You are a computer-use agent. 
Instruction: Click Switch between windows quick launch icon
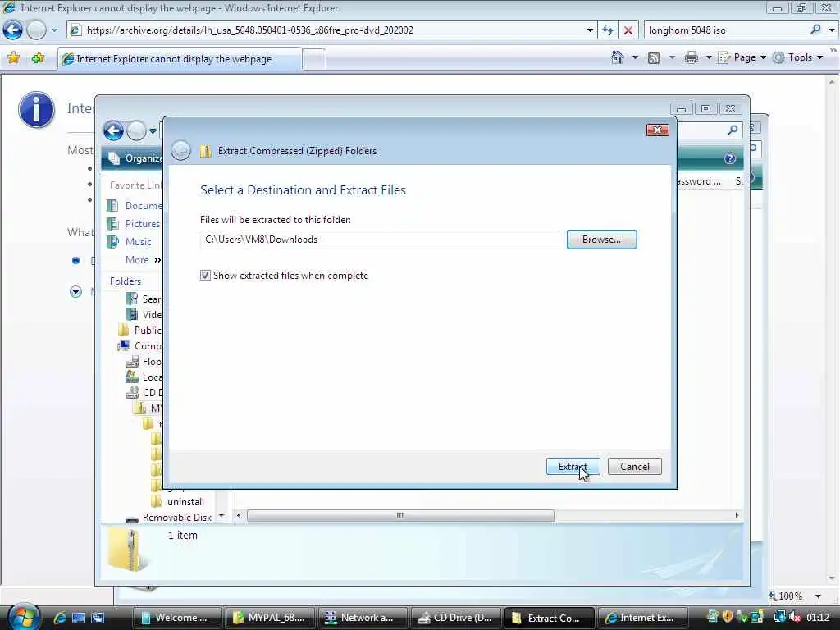(98, 618)
